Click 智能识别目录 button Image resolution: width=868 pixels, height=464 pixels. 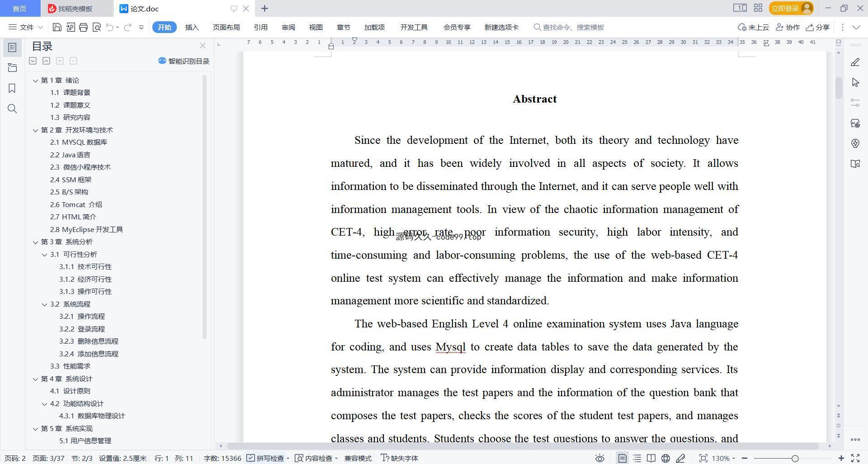click(184, 61)
